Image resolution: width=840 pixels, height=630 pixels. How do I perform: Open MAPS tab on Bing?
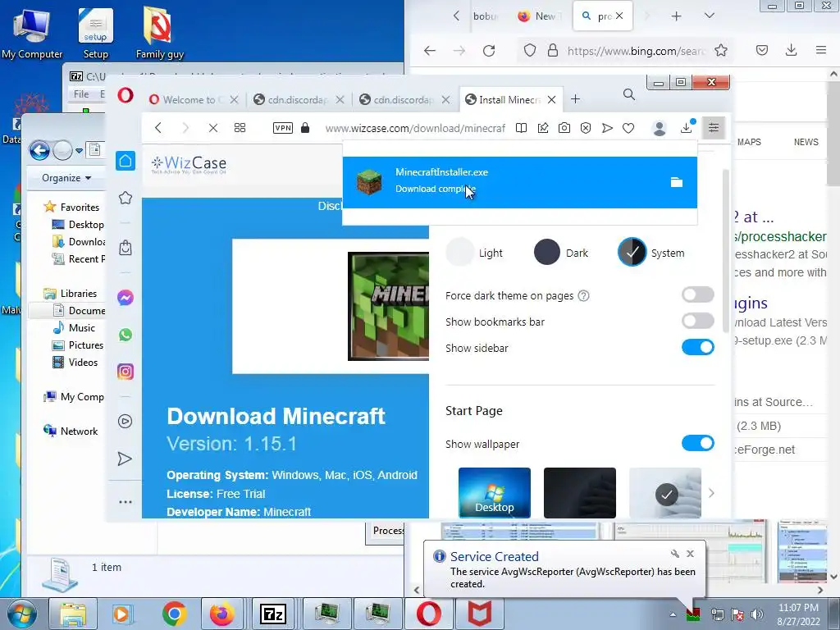(749, 142)
